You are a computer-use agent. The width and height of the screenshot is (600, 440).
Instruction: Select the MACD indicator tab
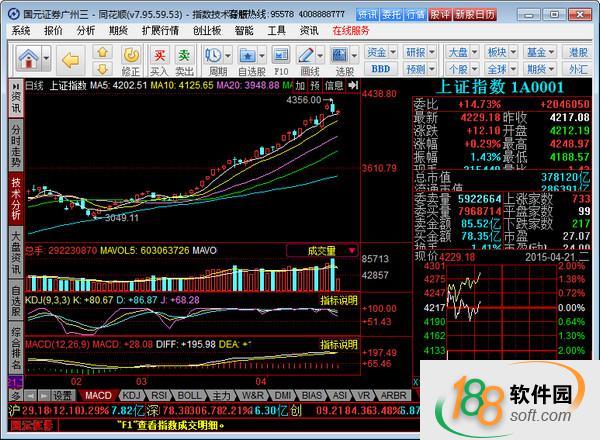[98, 395]
